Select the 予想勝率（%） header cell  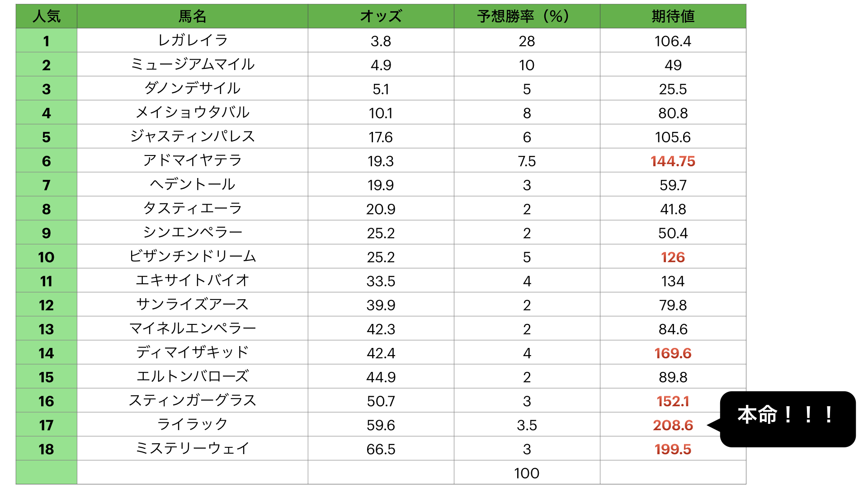point(527,16)
